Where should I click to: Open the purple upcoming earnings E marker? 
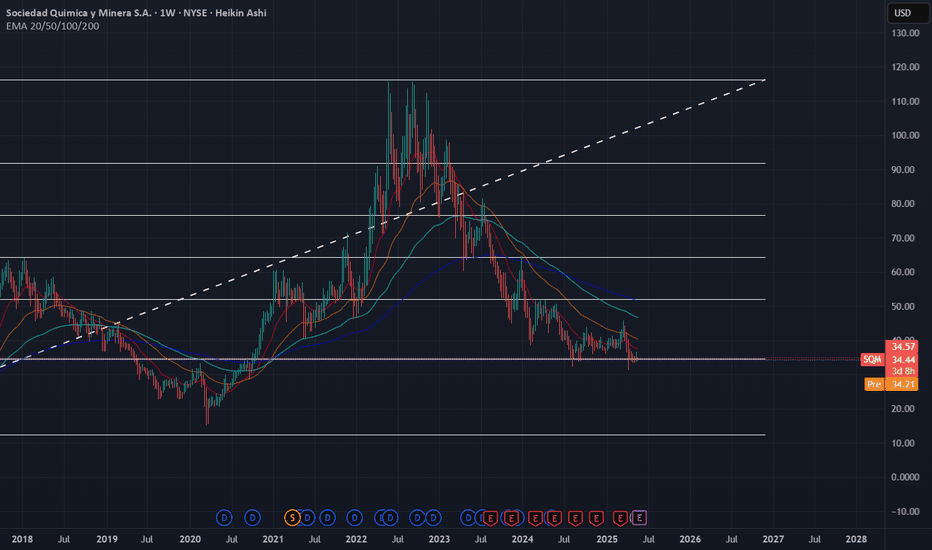639,518
